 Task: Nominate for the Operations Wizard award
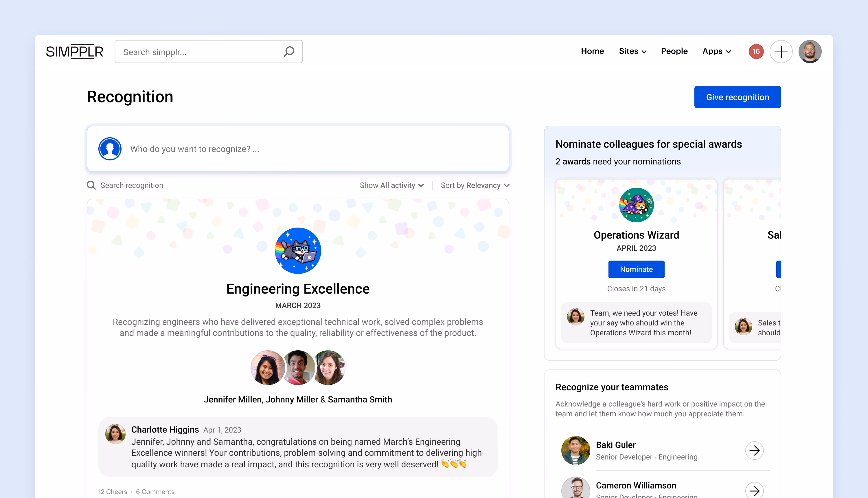tap(636, 269)
